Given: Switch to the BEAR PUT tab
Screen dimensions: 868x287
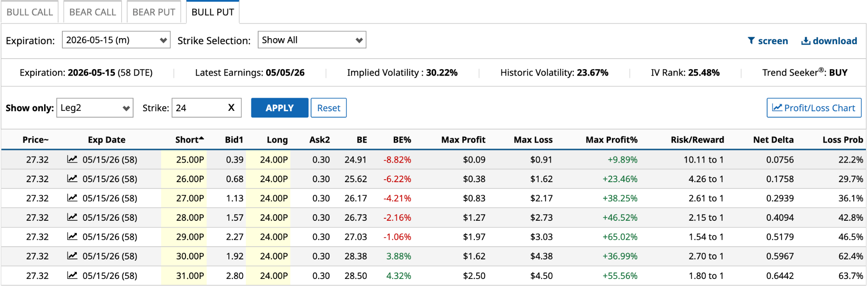Looking at the screenshot, I should (x=154, y=12).
